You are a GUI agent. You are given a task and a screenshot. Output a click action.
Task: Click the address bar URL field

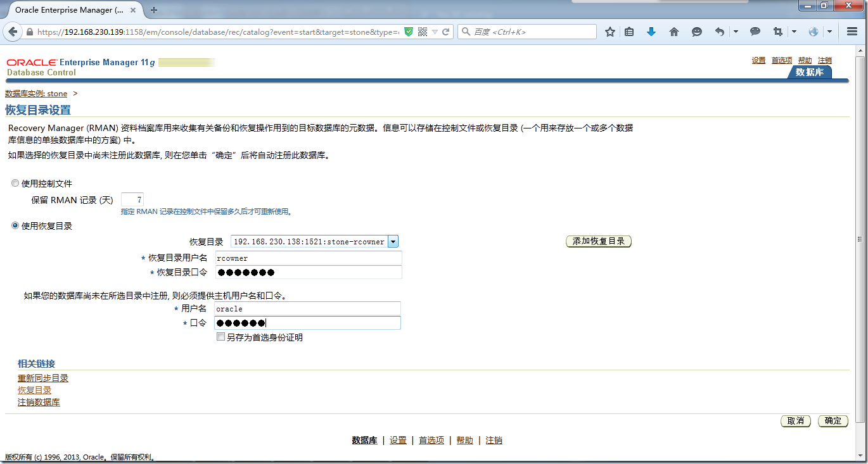[x=219, y=32]
